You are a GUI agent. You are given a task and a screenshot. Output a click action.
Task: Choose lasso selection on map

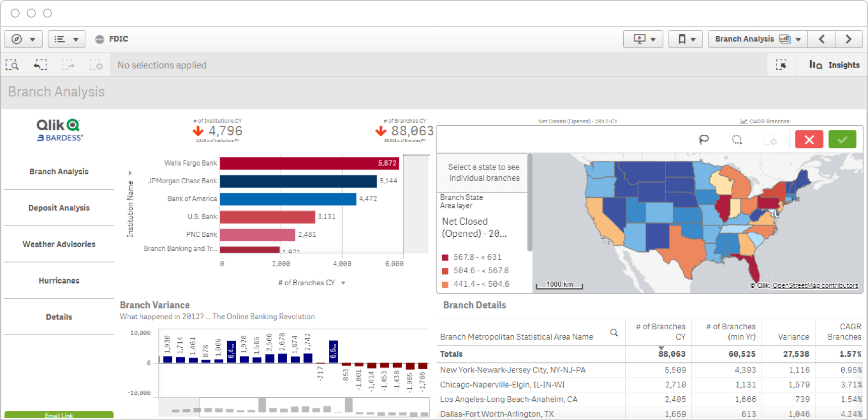[704, 139]
